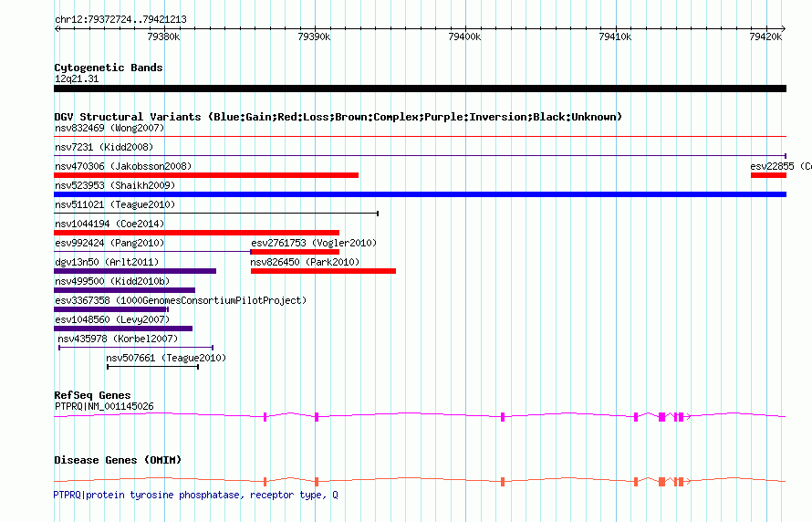This screenshot has width=812, height=522.
Task: Click the red esv22855 bar at right edge
Action: pyautogui.click(x=768, y=175)
